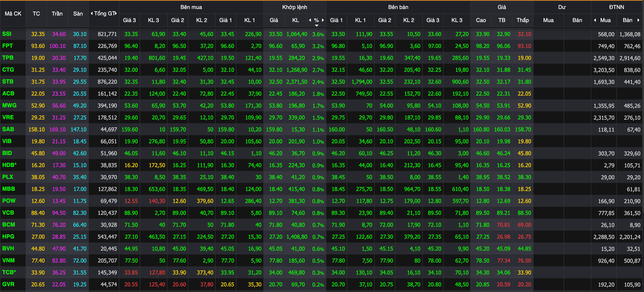The width and height of the screenshot is (644, 292).
Task: Open the BVH stock symbol
Action: pyautogui.click(x=8, y=248)
